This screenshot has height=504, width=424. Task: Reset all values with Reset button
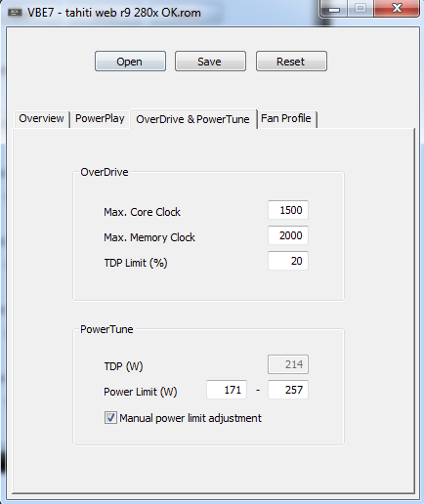[x=291, y=61]
